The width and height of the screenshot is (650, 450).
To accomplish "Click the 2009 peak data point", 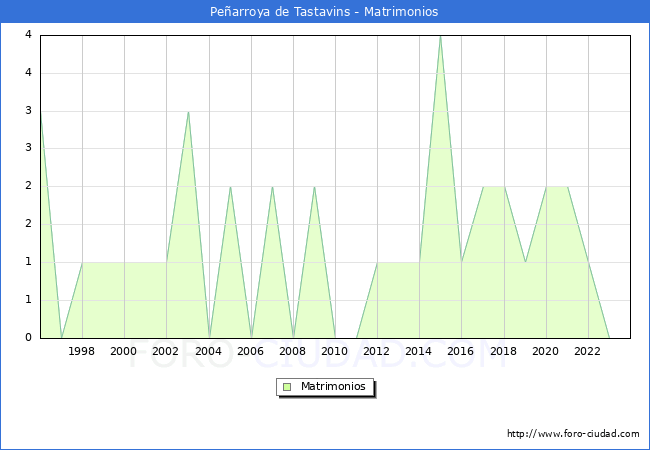I will (314, 187).
